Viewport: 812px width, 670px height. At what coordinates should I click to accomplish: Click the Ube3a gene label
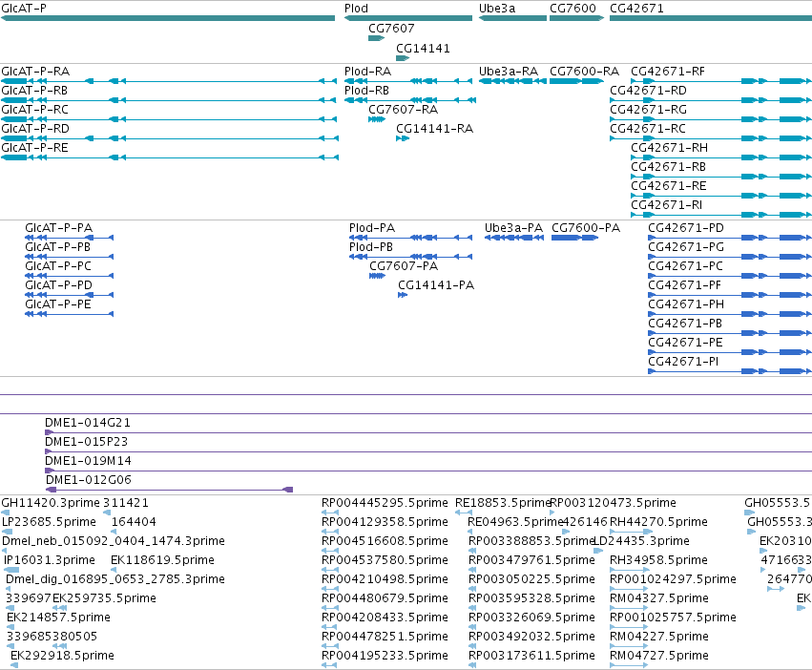[x=497, y=9]
